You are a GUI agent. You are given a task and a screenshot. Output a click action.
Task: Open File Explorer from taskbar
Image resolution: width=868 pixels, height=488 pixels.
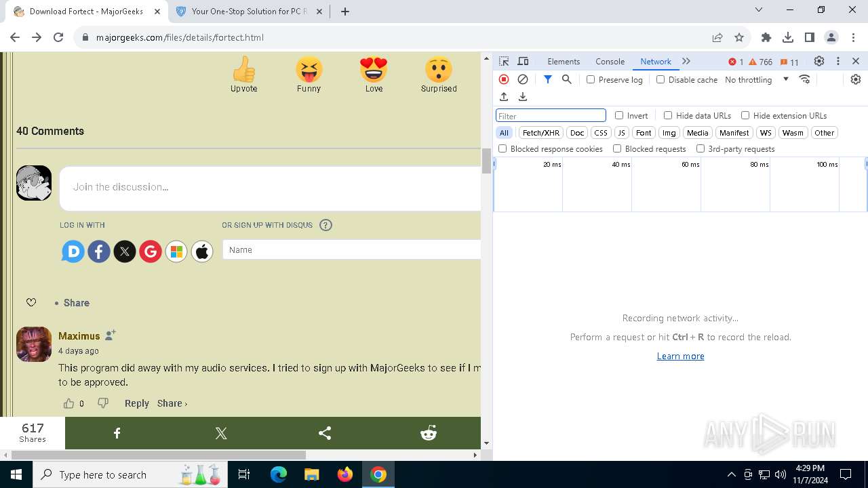click(x=311, y=474)
